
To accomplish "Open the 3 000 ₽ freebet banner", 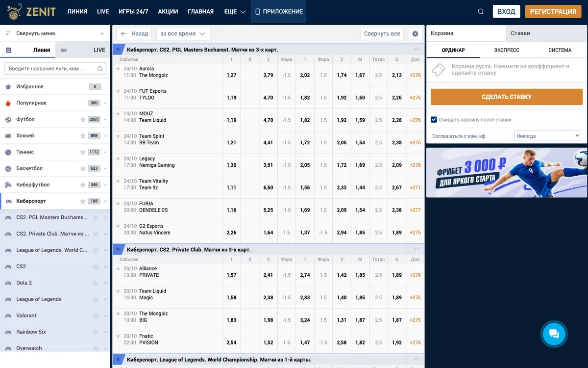I will pyautogui.click(x=507, y=172).
